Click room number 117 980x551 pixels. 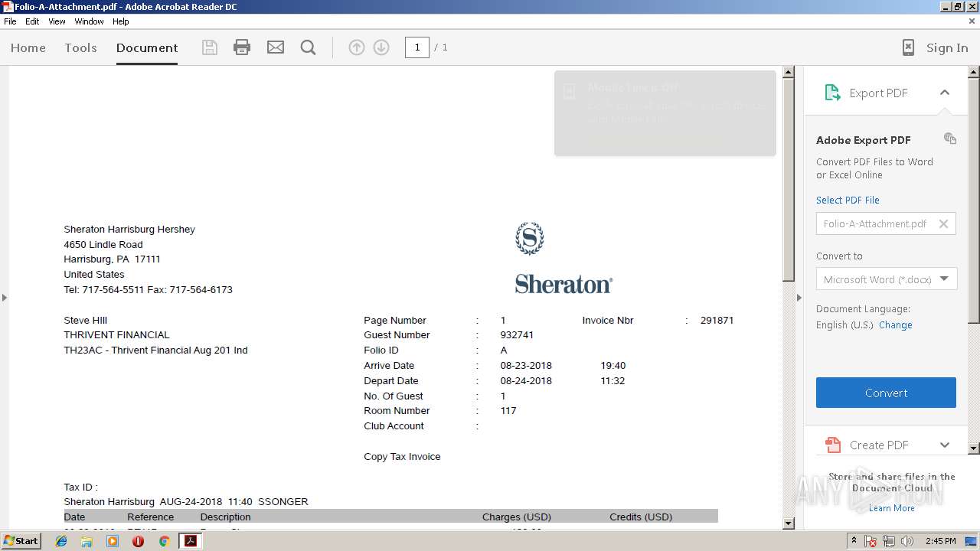point(508,411)
